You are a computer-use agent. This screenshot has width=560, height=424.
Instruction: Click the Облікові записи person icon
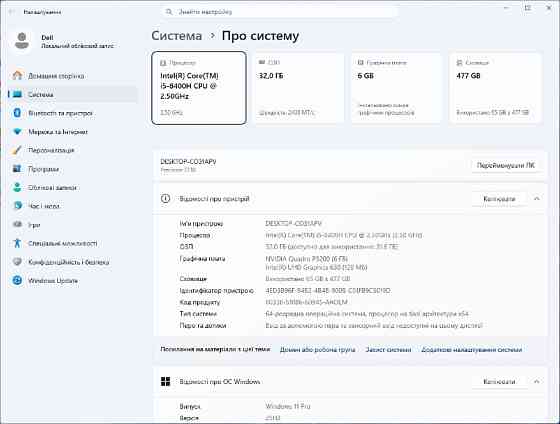(17, 187)
